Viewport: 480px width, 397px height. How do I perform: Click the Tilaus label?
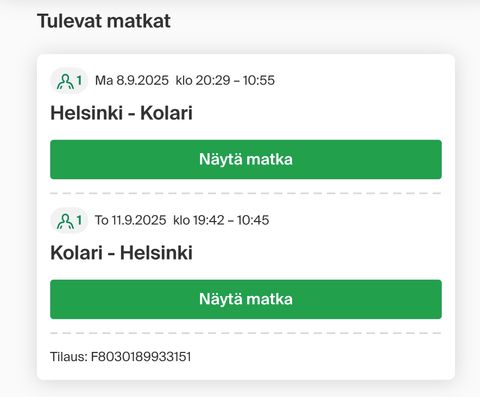coord(69,357)
